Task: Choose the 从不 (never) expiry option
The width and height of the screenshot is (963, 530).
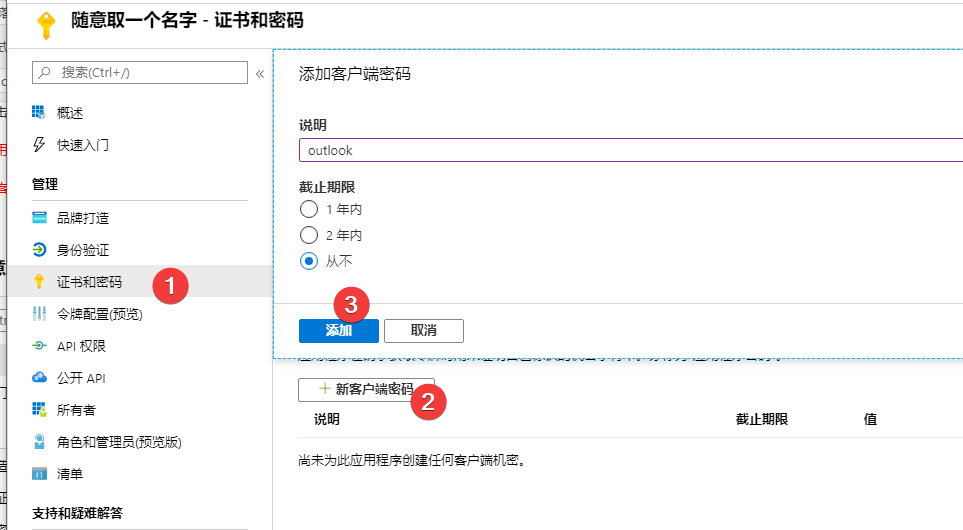Action: 309,261
